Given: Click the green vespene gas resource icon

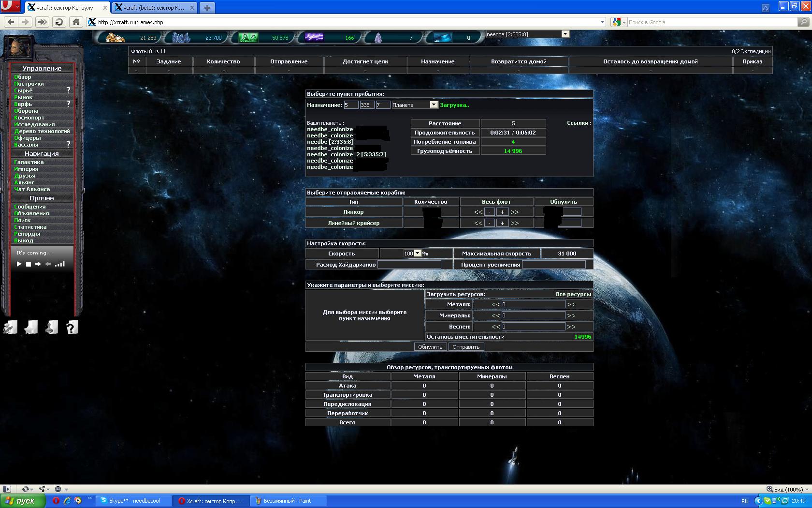Looking at the screenshot, I should click(248, 37).
